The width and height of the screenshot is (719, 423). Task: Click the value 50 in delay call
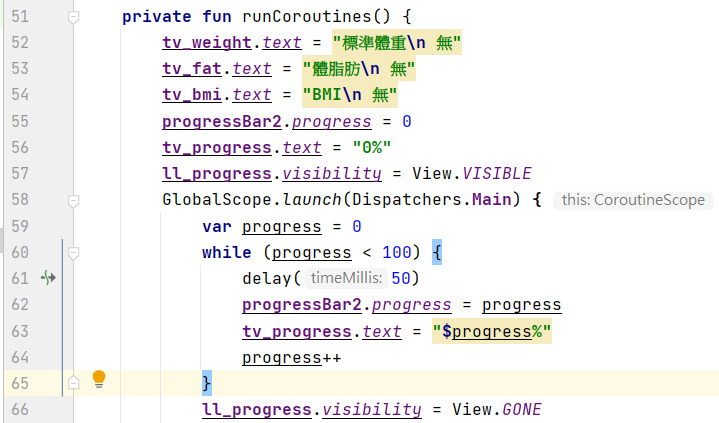401,278
